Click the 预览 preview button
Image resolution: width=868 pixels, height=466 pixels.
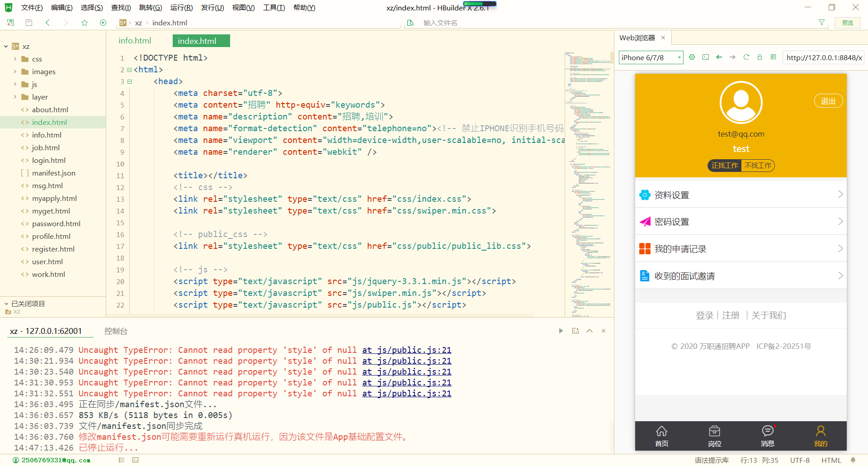848,23
